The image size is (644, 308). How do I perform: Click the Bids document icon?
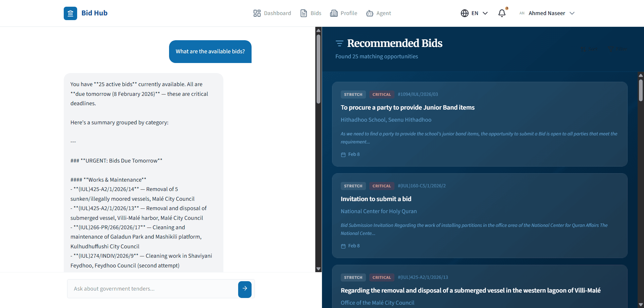click(304, 13)
